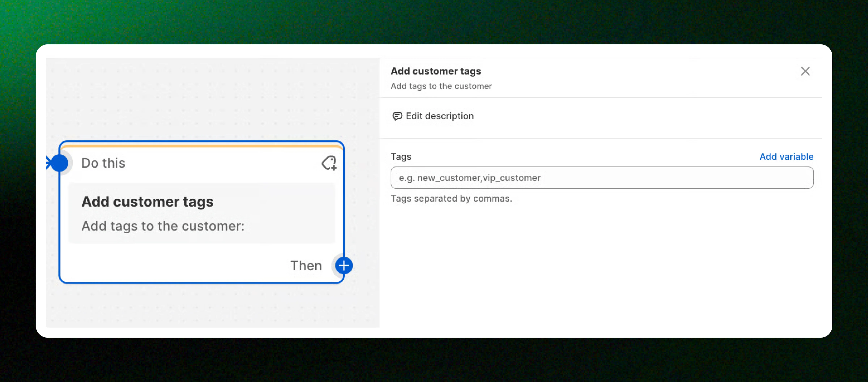Click card description Add tags to the customer:
Viewport: 868px width, 382px height.
(x=163, y=226)
